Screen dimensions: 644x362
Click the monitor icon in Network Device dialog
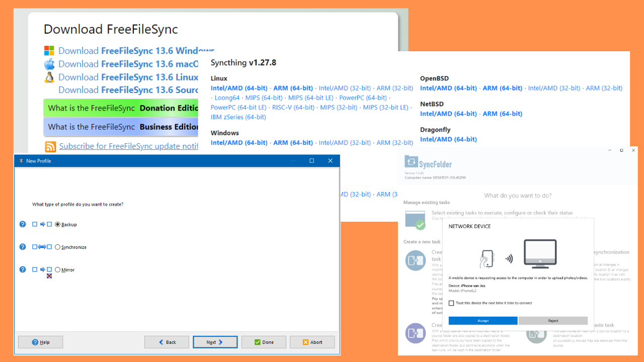(x=540, y=254)
